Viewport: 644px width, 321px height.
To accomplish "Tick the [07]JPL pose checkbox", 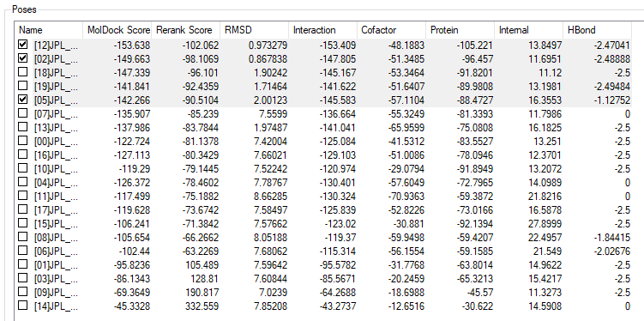I will coord(23,113).
